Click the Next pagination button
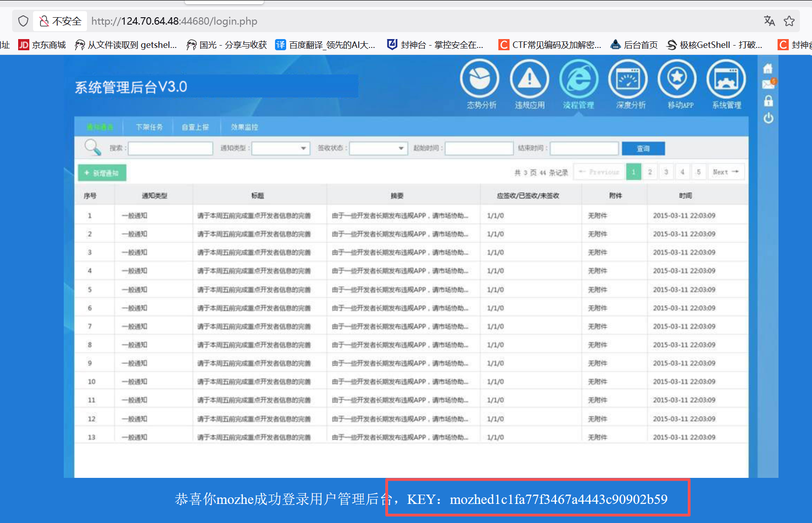 tap(726, 172)
